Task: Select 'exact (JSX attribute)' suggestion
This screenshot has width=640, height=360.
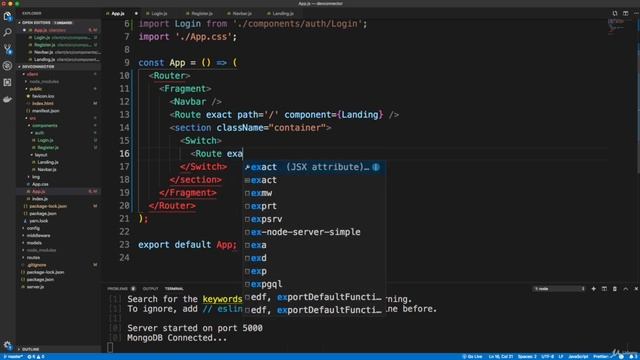Action: 314,167
